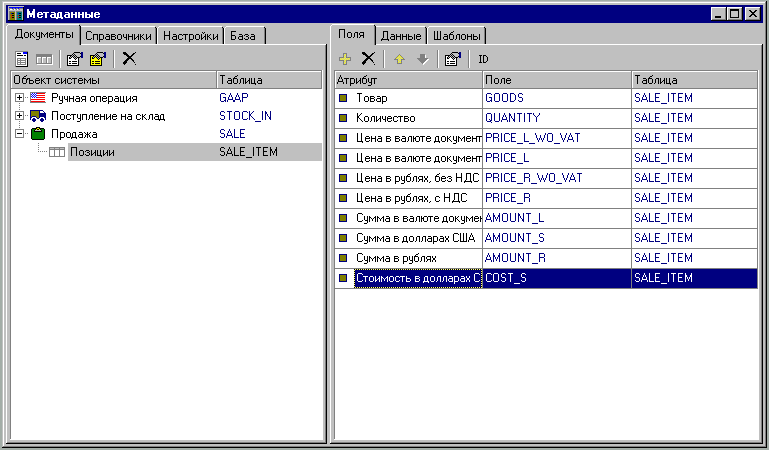Select the Поступление на склад tree item

pos(108,116)
